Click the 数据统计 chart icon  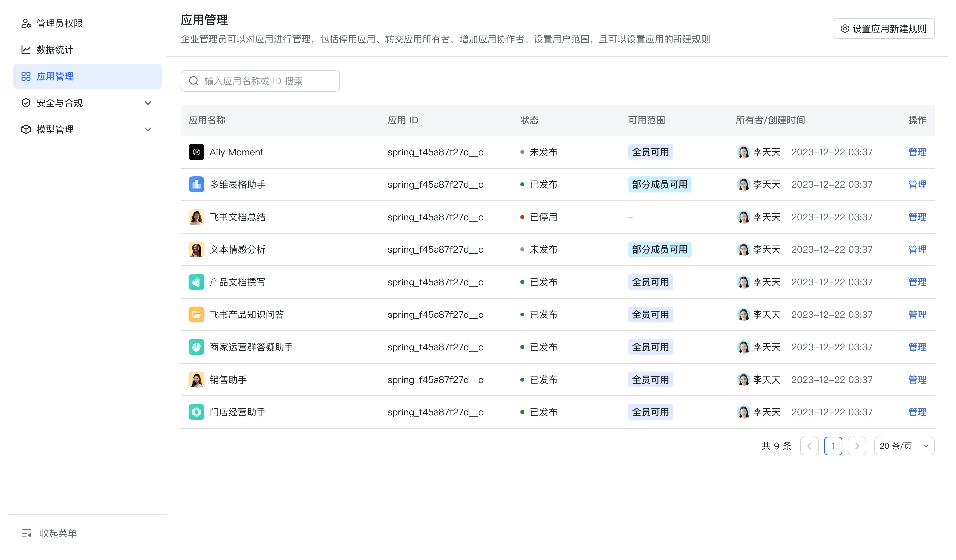pos(26,50)
